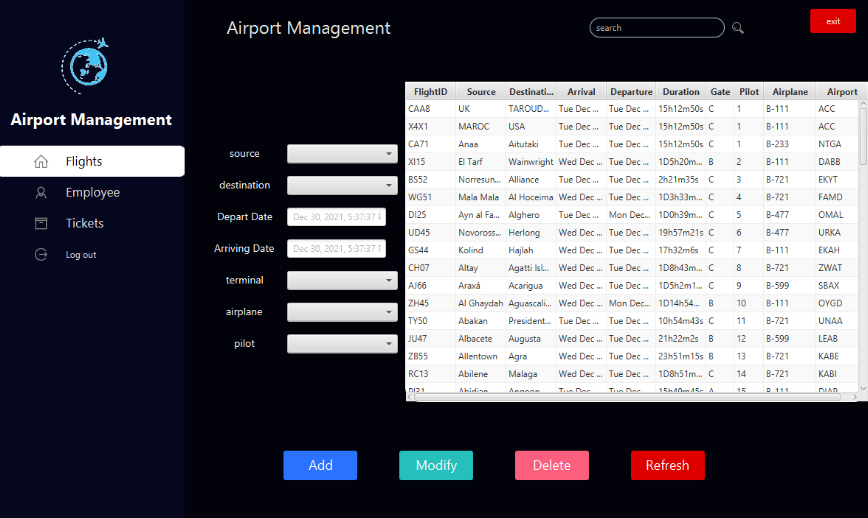Open the Employee section

[92, 193]
